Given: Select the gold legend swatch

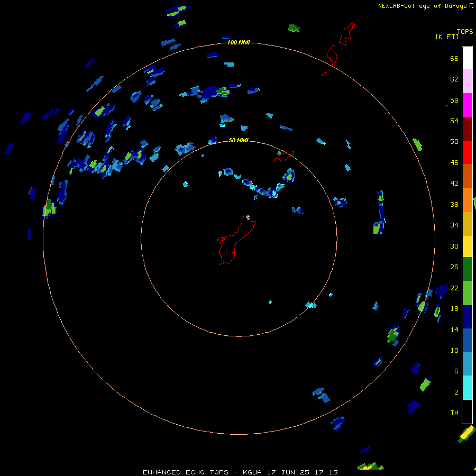Looking at the screenshot, I should (x=467, y=224).
